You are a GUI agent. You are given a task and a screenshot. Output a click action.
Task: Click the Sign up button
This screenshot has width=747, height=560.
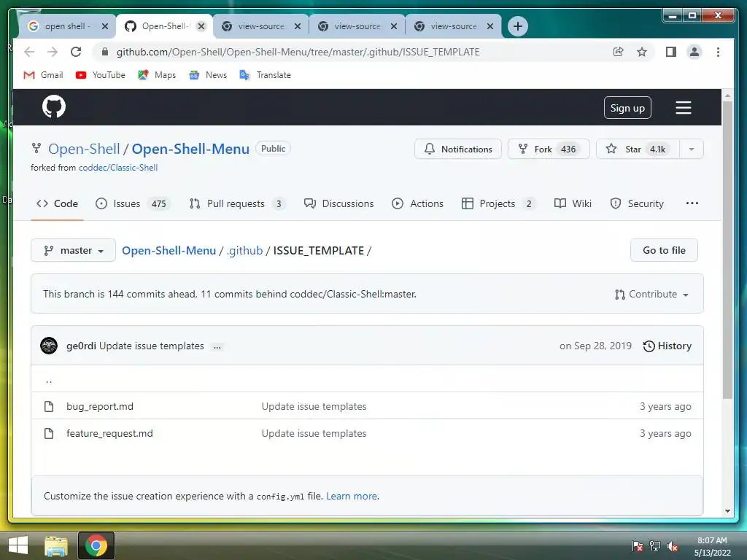[x=627, y=108]
